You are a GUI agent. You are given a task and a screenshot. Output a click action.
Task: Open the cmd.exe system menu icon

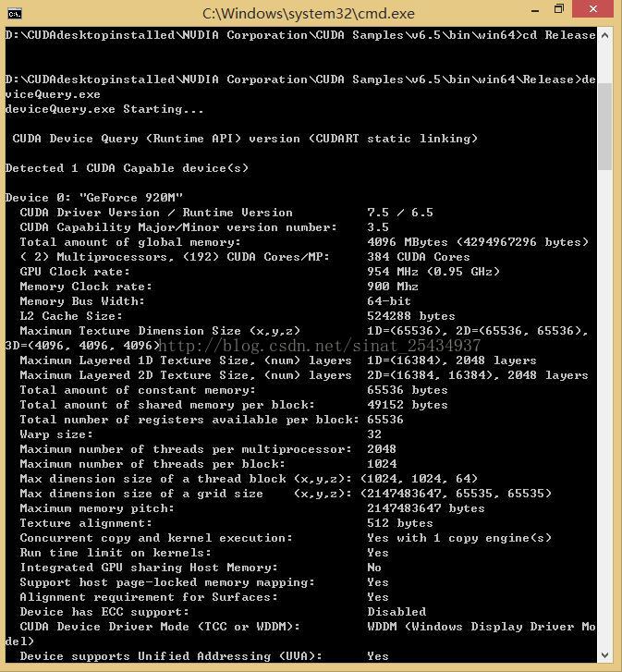(14, 14)
